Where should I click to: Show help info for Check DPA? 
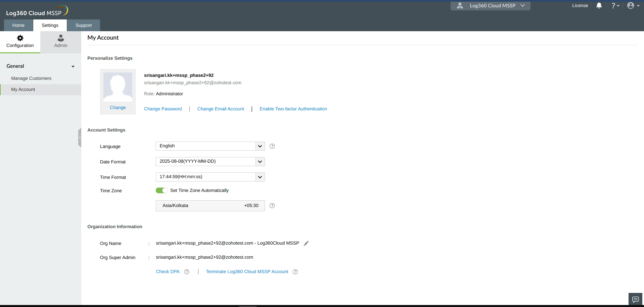click(x=187, y=272)
